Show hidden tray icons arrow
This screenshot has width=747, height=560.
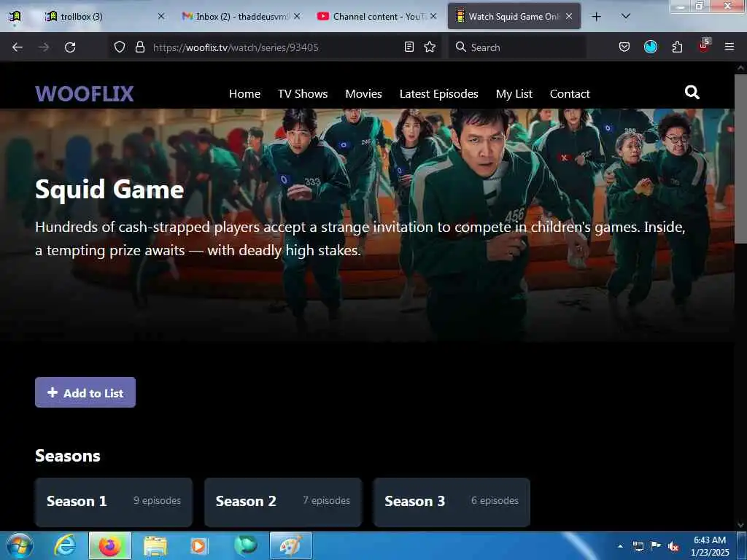(620, 546)
